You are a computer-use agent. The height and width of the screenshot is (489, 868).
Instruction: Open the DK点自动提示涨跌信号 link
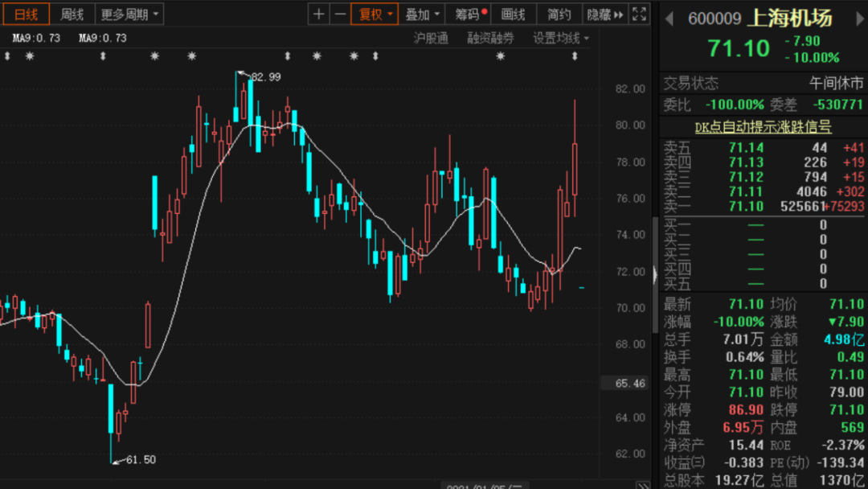[x=763, y=127]
